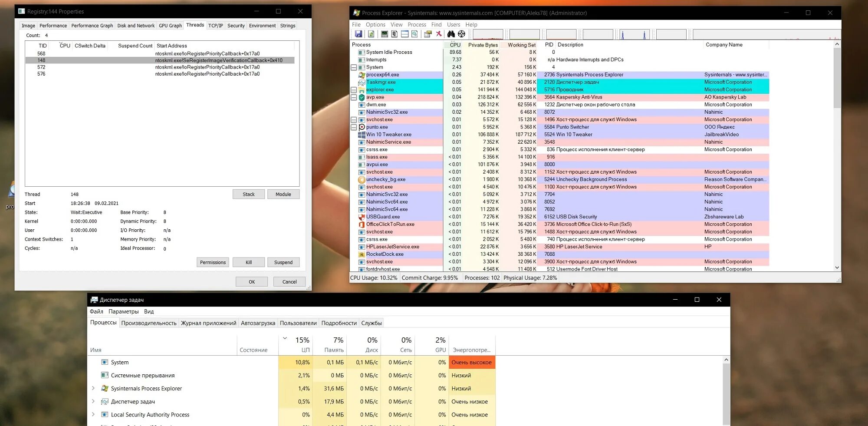The width and height of the screenshot is (868, 426).
Task: Click the avp.exe Kaspersky shield icon
Action: (362, 97)
